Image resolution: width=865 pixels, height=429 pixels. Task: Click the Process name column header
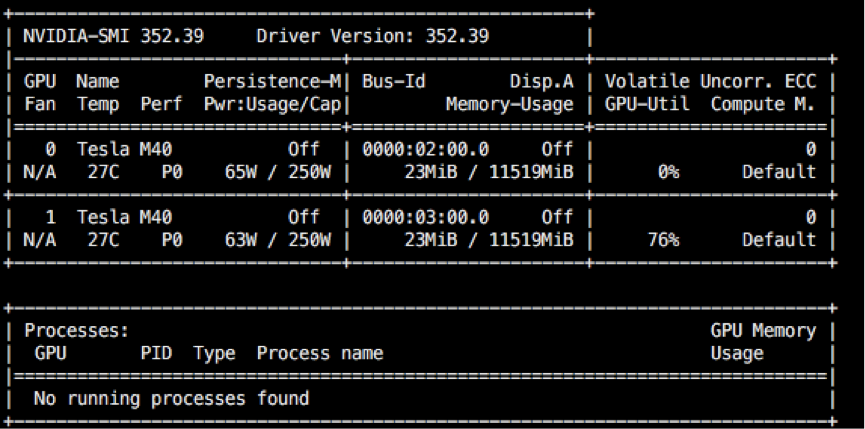[x=319, y=353]
